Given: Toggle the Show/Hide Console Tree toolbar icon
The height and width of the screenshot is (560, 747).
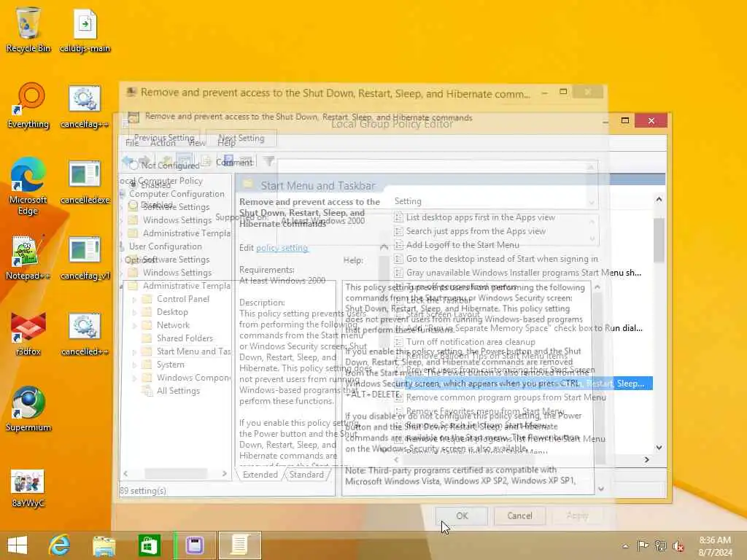Looking at the screenshot, I should pos(185,161).
